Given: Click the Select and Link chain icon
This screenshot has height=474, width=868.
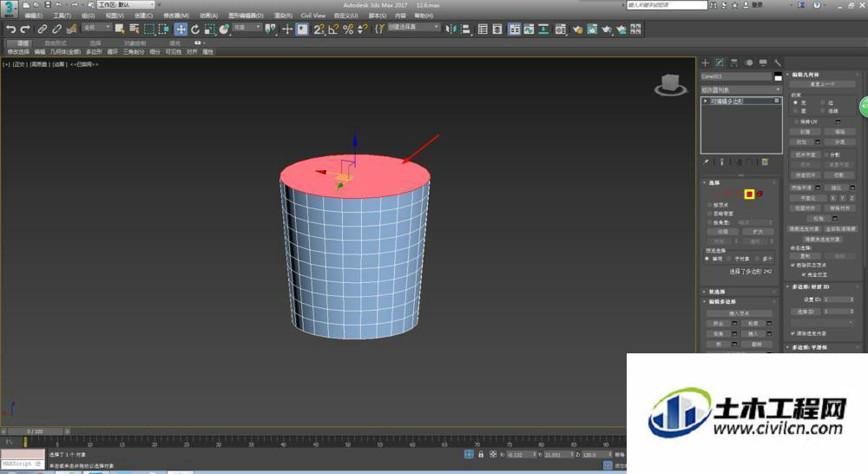Looking at the screenshot, I should pyautogui.click(x=42, y=30).
